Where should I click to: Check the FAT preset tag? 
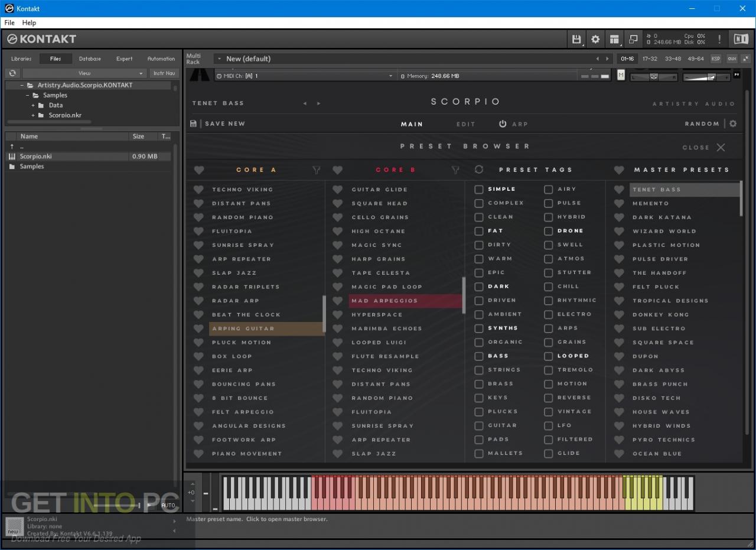click(x=479, y=231)
